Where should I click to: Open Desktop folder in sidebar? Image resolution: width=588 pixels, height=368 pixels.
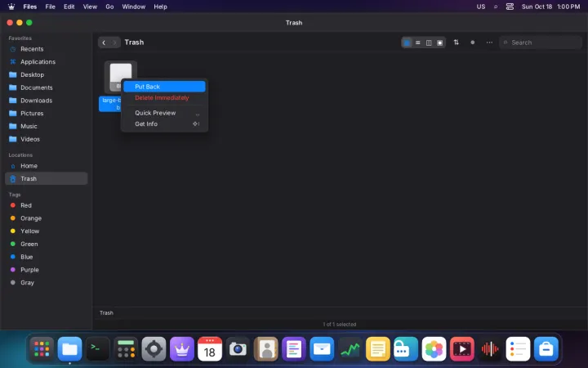tap(46, 74)
